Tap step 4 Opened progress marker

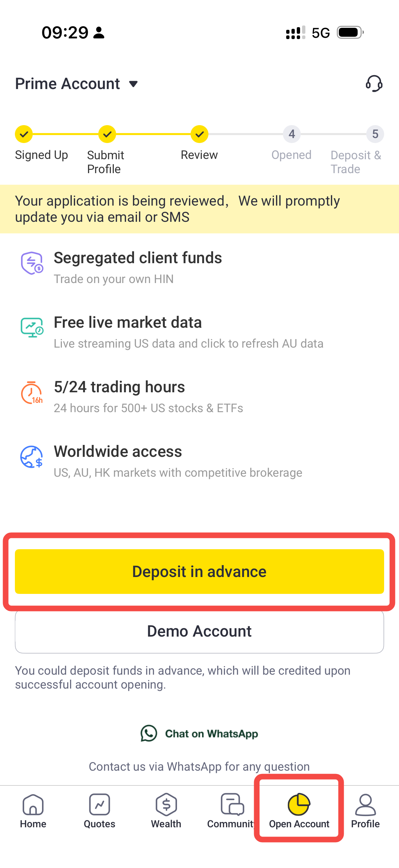point(291,134)
